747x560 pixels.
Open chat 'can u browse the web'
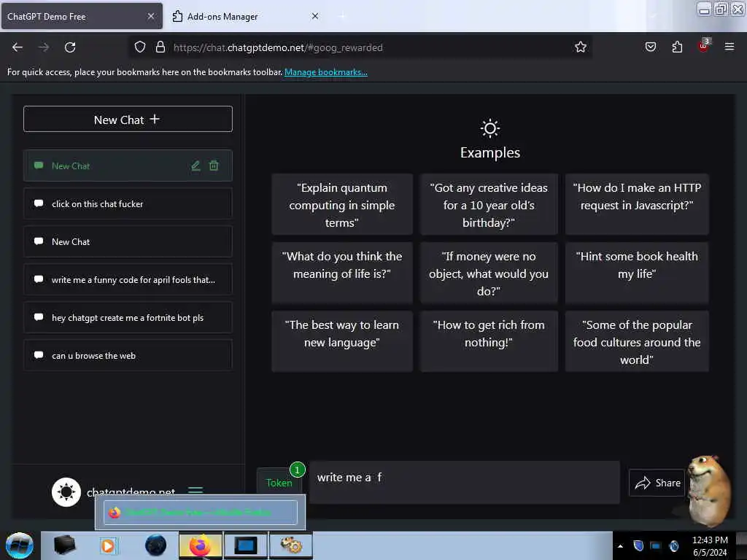128,355
